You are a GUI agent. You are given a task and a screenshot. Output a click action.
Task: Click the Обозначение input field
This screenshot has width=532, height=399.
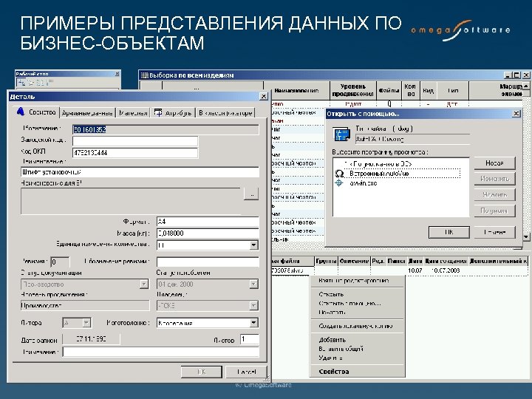[166, 129]
